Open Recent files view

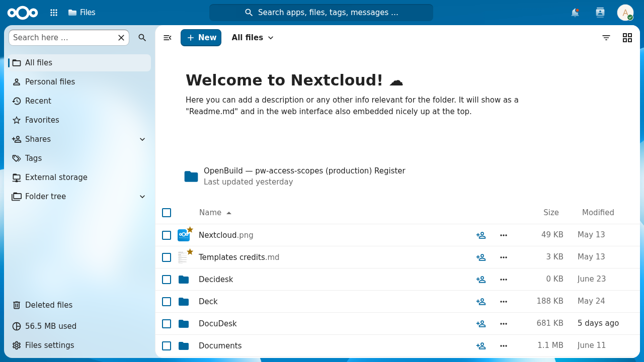tap(79, 101)
